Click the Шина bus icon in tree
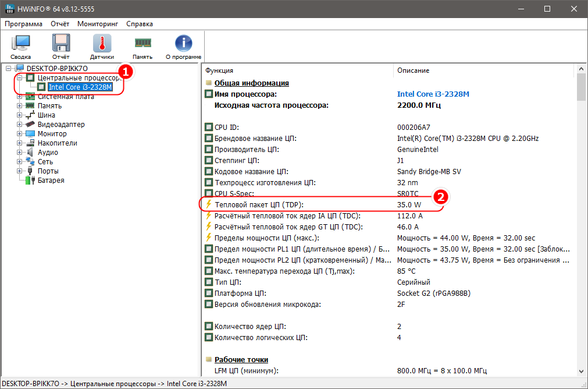The height and width of the screenshot is (389, 588). pos(30,115)
